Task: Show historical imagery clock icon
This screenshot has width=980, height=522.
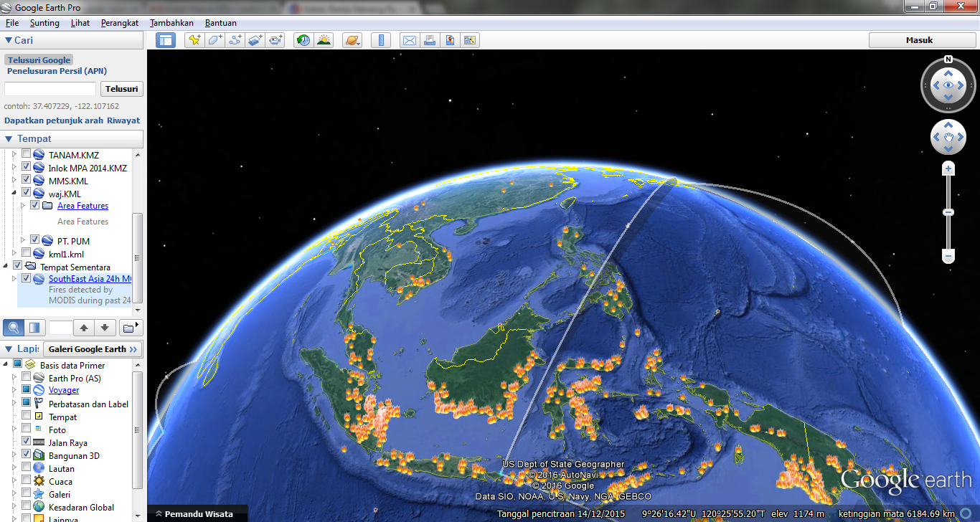Action: tap(303, 40)
